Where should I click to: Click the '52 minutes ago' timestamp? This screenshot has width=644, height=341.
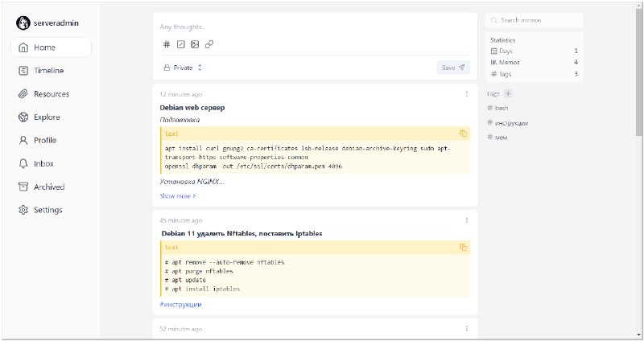(180, 329)
